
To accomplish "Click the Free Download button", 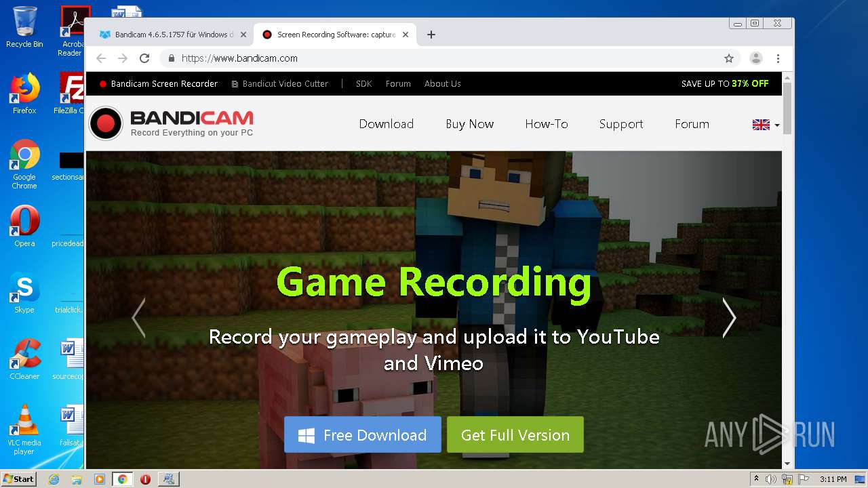I will 363,434.
